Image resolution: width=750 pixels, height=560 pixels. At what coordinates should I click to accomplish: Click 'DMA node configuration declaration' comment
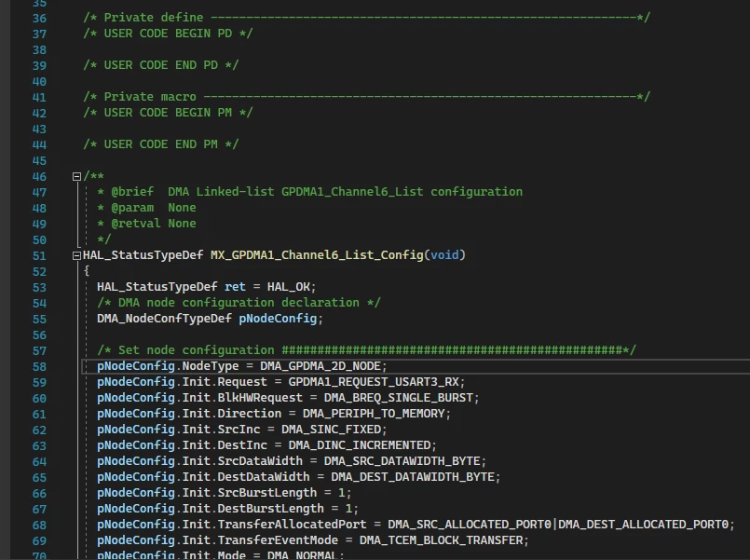(x=239, y=302)
